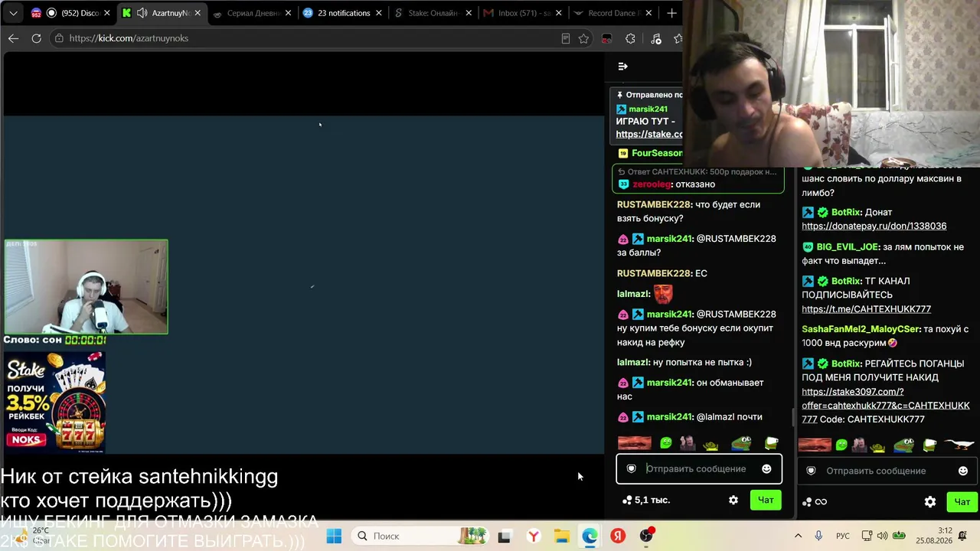980x551 pixels.
Task: Switch to the Сериал Дневник tab
Action: tap(252, 13)
